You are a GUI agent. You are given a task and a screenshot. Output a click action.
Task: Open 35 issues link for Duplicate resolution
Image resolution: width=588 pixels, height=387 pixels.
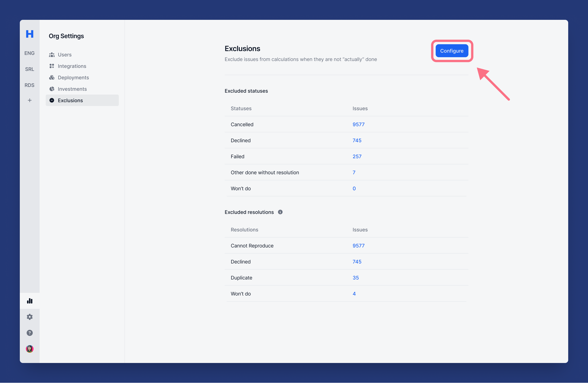tap(356, 278)
